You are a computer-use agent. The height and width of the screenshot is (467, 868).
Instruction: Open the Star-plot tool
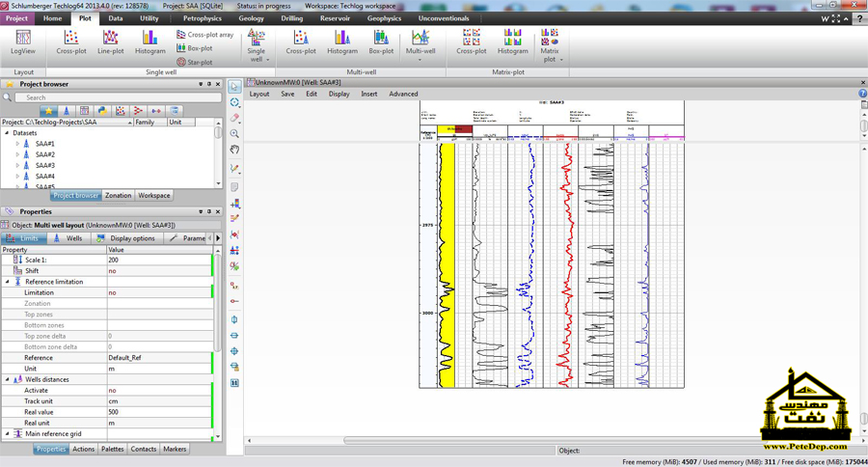click(194, 62)
